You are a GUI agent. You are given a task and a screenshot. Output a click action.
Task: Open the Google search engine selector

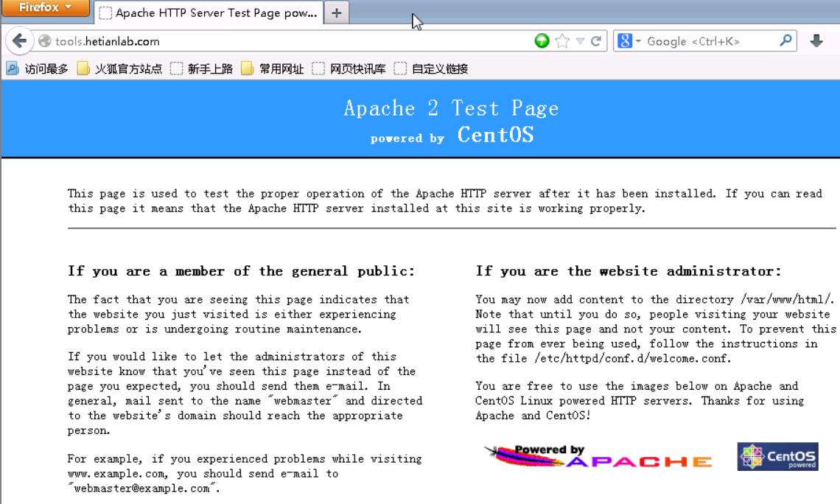coord(629,41)
